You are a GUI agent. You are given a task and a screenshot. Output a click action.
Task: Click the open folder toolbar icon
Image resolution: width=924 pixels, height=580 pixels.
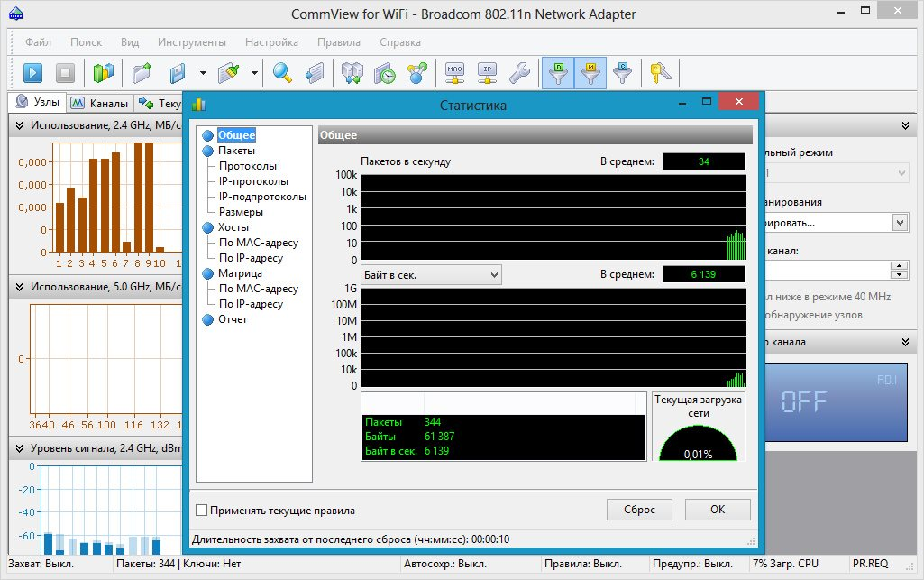tap(142, 73)
